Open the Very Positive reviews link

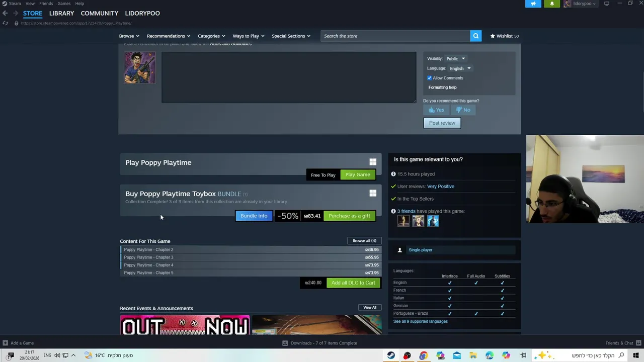tap(441, 187)
